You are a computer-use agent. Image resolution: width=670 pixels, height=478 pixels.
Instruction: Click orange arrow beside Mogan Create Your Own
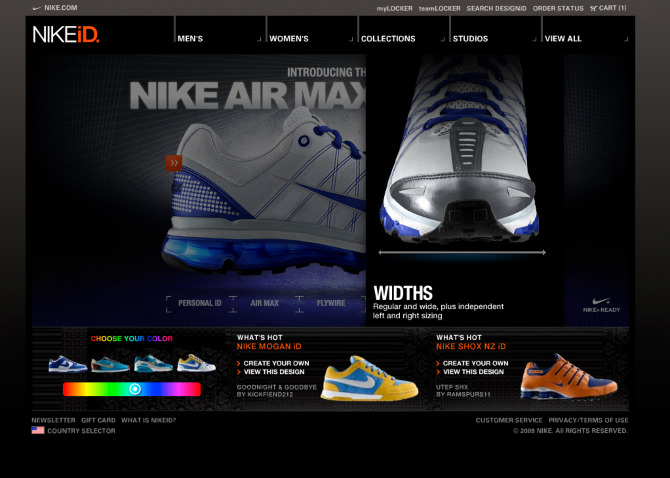click(x=238, y=363)
